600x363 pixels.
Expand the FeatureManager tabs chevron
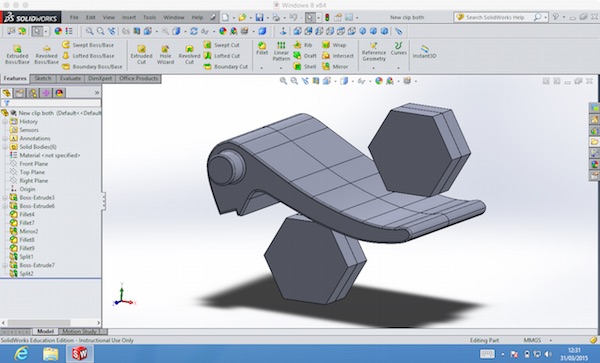pos(97,93)
